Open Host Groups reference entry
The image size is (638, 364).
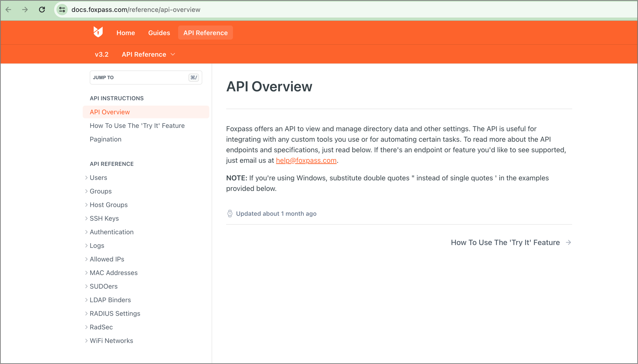109,205
